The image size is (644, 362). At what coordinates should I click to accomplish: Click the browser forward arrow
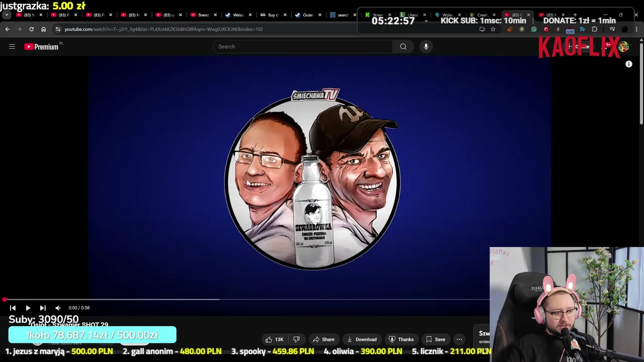[x=19, y=29]
